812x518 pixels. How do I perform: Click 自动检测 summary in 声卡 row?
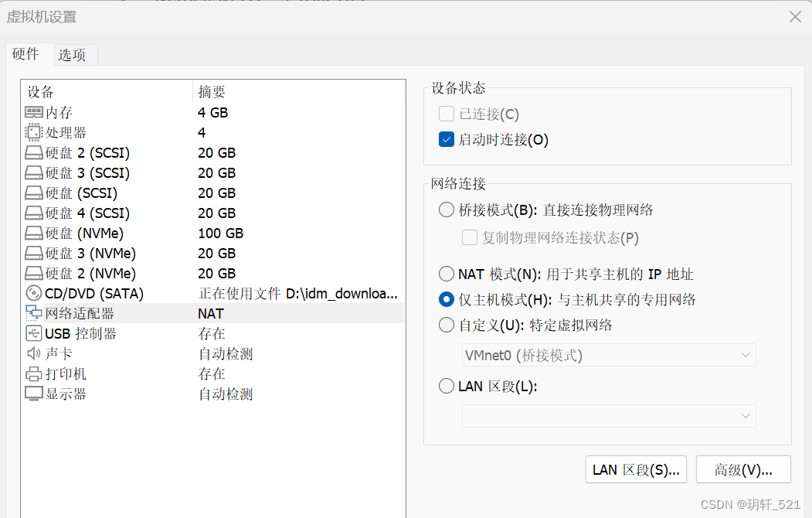(x=226, y=354)
